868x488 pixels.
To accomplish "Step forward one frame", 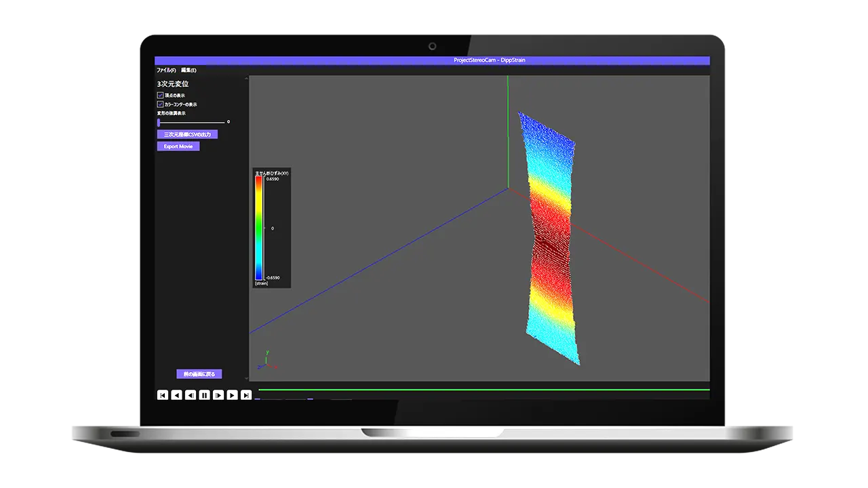I will (x=218, y=394).
